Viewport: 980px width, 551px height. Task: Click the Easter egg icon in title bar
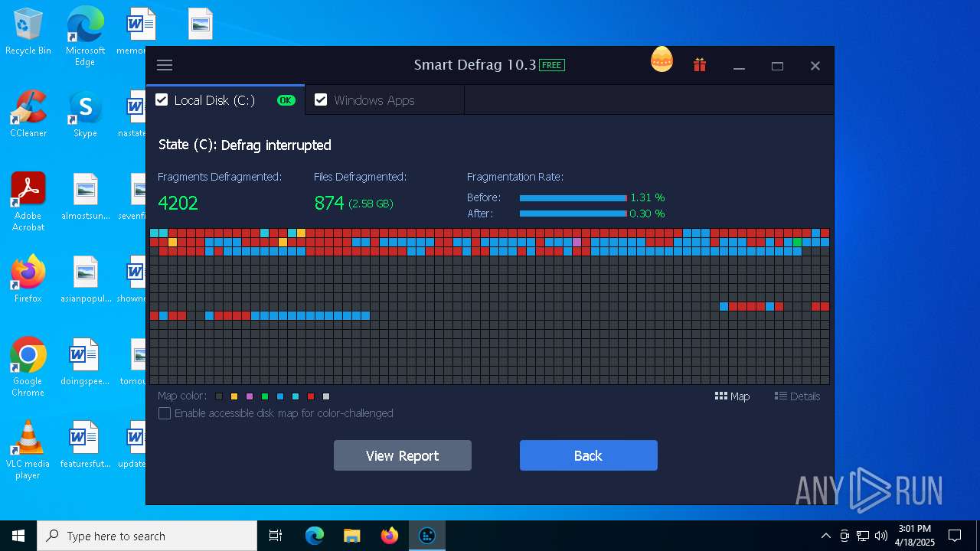[x=661, y=60]
